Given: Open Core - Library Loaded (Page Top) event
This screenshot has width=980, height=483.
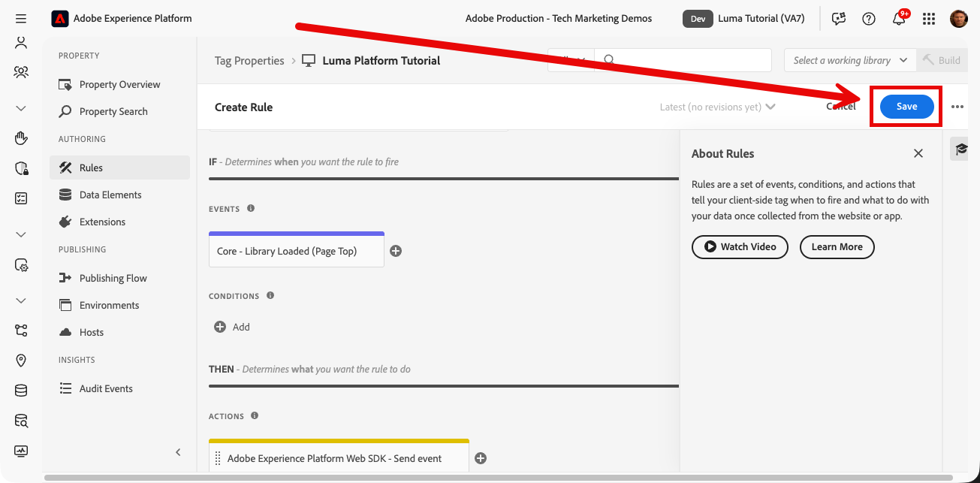Looking at the screenshot, I should point(297,249).
